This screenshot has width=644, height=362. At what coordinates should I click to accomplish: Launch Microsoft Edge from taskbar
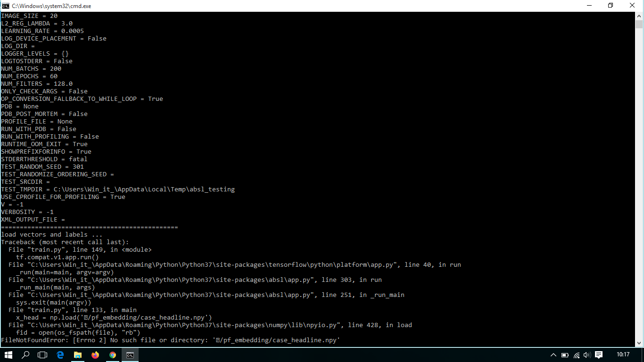[x=60, y=355]
